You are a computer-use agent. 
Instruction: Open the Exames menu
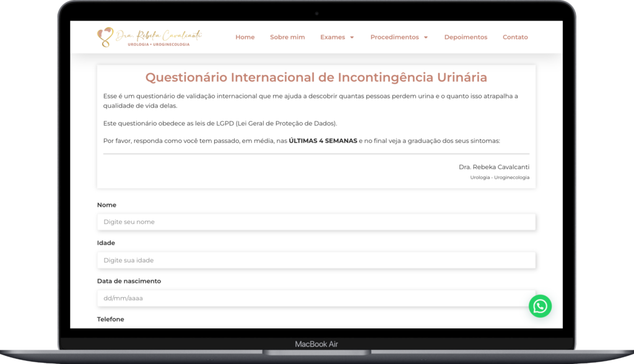(x=332, y=37)
